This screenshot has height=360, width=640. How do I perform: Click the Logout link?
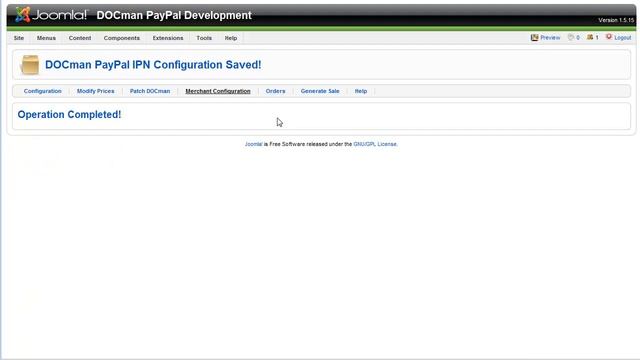coord(622,38)
